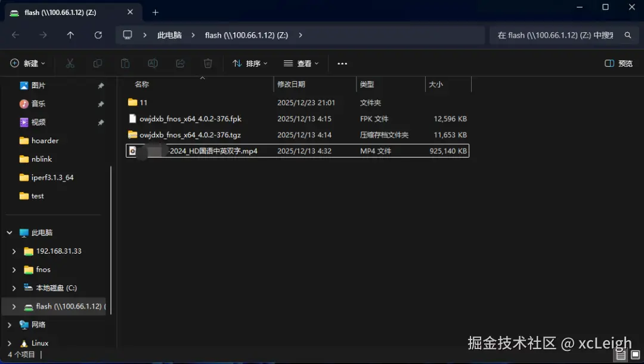This screenshot has width=644, height=364.
Task: Open the 查看 view dropdown
Action: pos(301,63)
